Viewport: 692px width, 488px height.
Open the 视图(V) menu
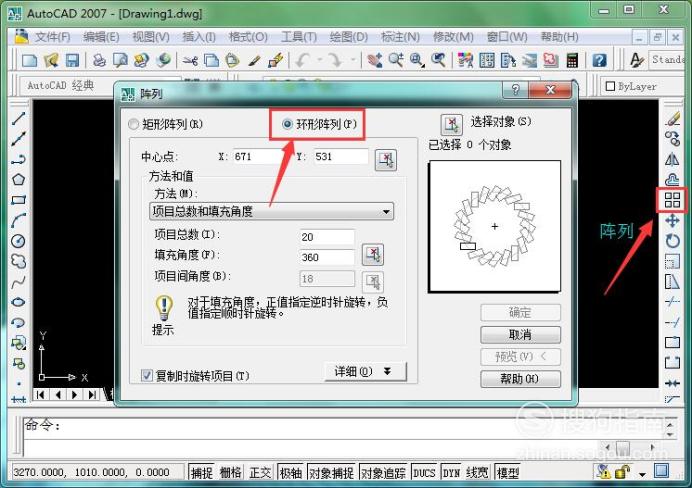coord(150,37)
